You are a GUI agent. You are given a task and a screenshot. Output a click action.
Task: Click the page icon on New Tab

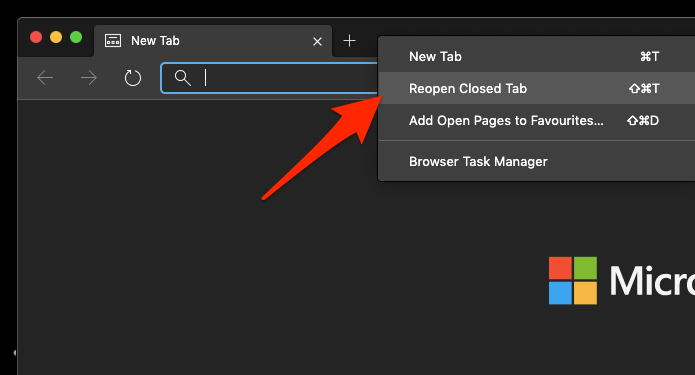[113, 41]
